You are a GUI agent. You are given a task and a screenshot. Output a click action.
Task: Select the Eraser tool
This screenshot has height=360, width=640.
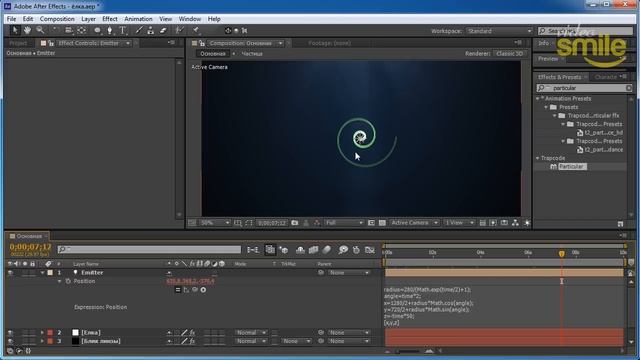(x=163, y=30)
